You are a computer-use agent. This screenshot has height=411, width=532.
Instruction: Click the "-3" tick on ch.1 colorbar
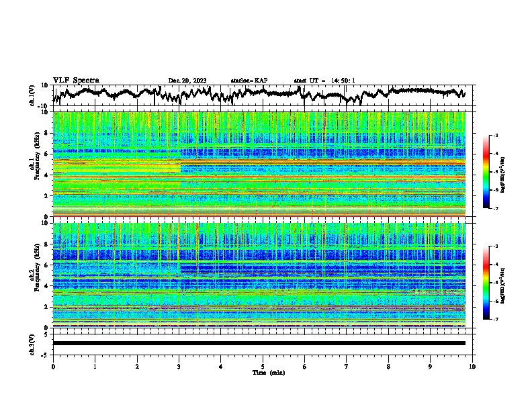(x=495, y=135)
